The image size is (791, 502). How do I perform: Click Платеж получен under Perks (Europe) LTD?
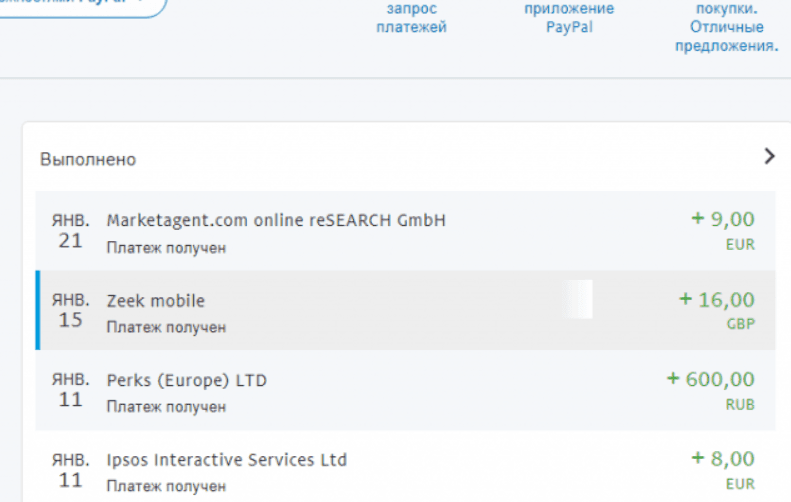pyautogui.click(x=166, y=407)
